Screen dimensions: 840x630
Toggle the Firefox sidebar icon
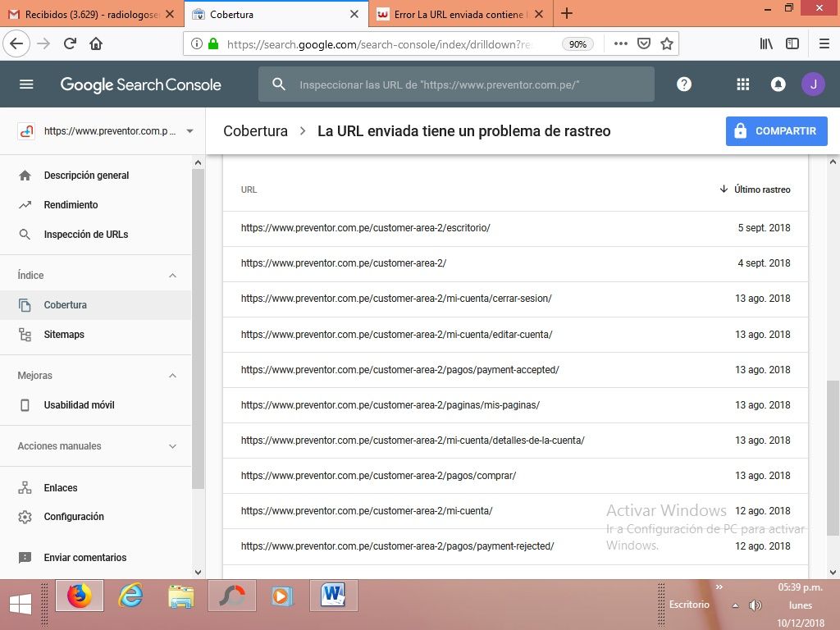click(x=792, y=43)
